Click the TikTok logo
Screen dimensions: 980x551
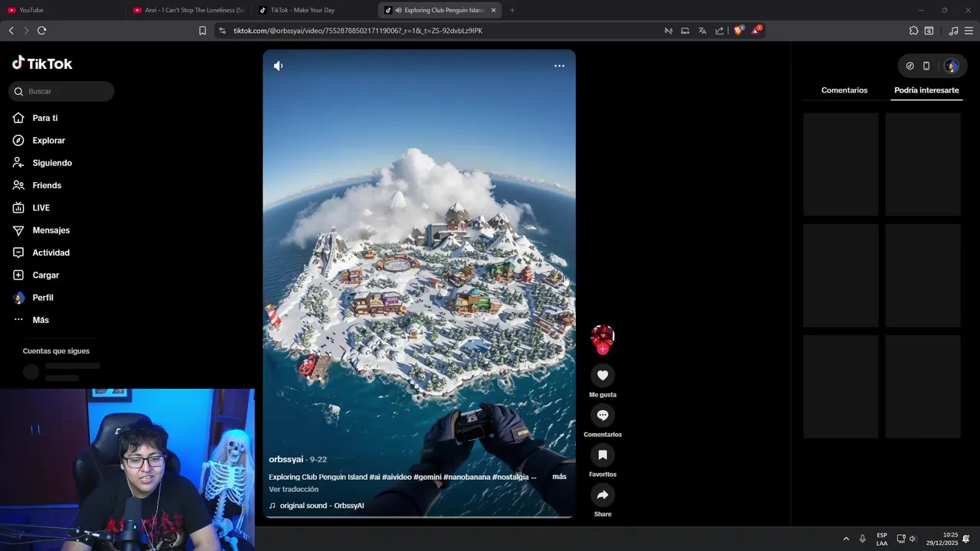pos(42,64)
